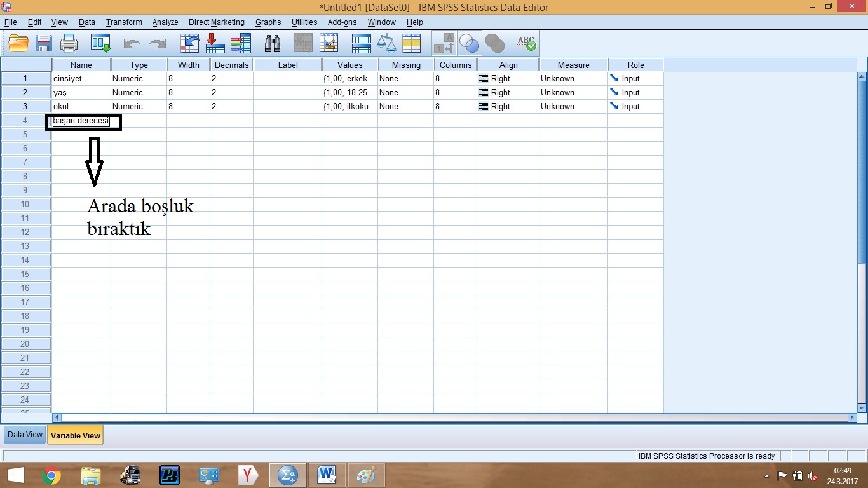868x488 pixels.
Task: Save the document using the floppy disk icon
Action: (x=44, y=43)
